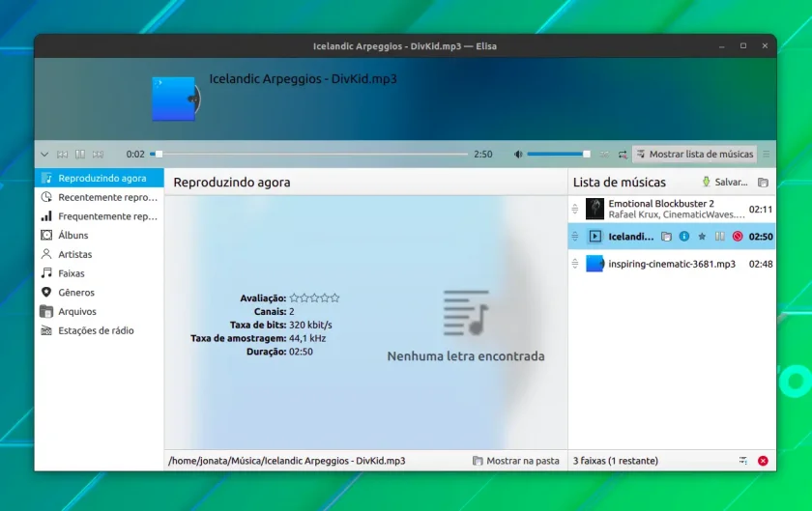
Task: Open the Álbuns view
Action: click(100, 235)
